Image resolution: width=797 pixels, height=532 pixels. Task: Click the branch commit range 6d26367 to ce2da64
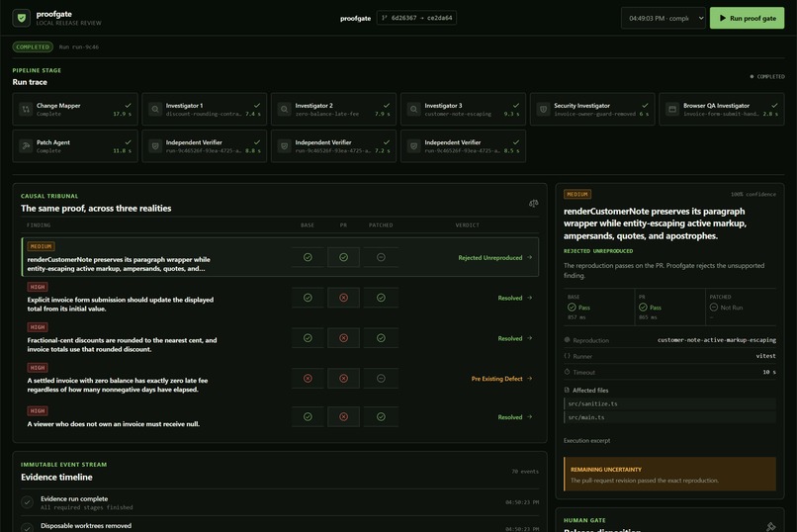click(416, 18)
